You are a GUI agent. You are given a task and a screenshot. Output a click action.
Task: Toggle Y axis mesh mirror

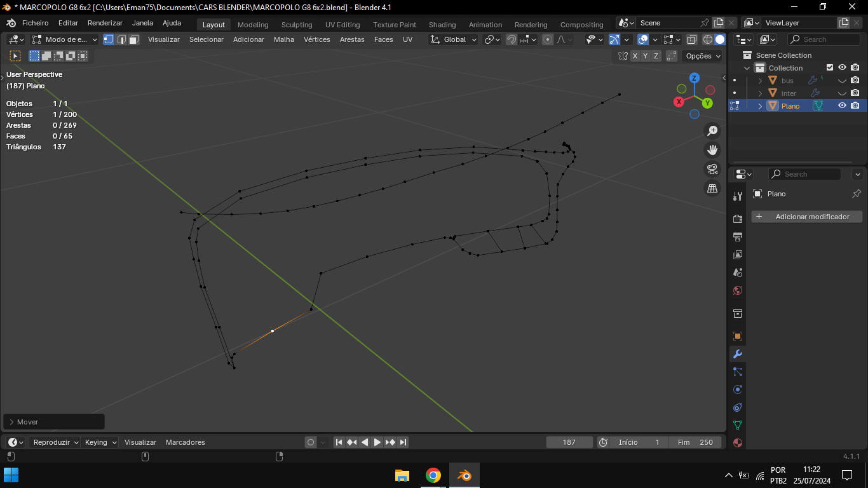(x=646, y=56)
